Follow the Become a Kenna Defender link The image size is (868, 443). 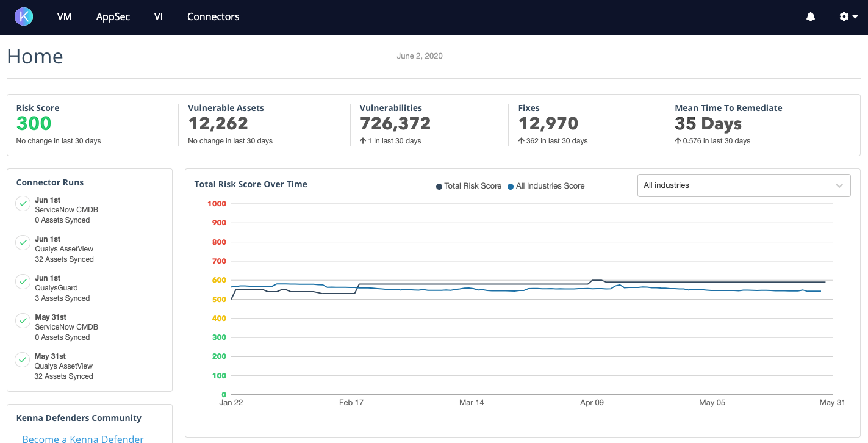point(83,439)
